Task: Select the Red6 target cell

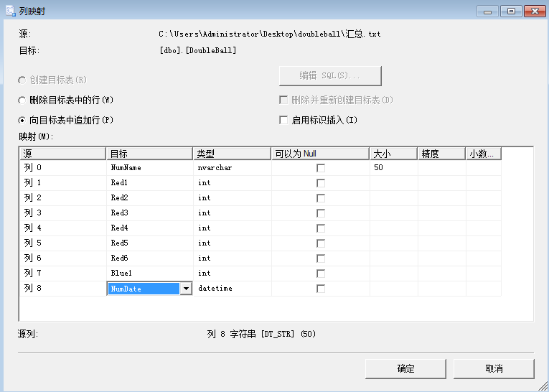Action: (x=149, y=258)
